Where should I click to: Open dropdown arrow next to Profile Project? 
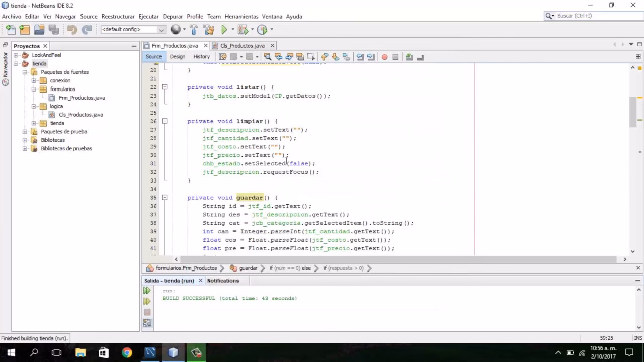coord(271,30)
